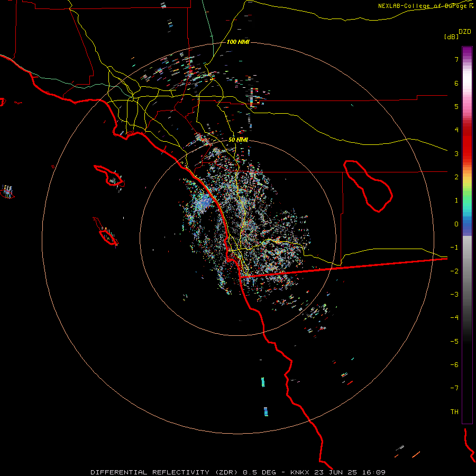Click the TH threshold label on scale
Image resolution: width=476 pixels, height=476 pixels.
(x=454, y=412)
